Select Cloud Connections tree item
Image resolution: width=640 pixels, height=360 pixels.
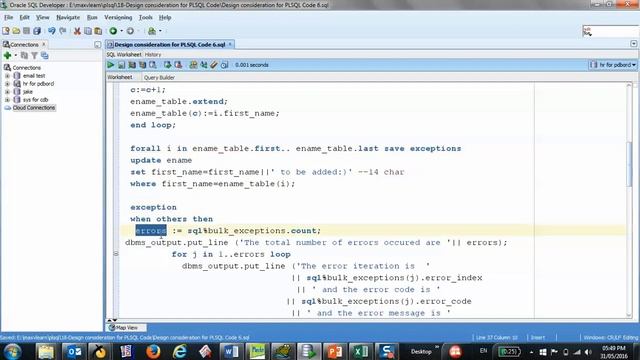point(33,108)
